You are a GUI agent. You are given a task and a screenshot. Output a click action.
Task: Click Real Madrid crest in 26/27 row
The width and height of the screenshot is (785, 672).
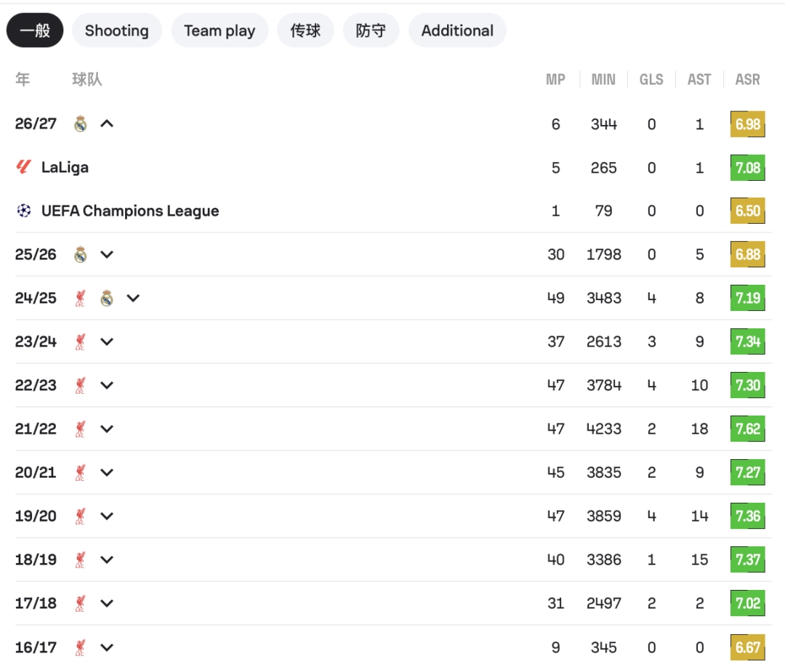tap(80, 124)
